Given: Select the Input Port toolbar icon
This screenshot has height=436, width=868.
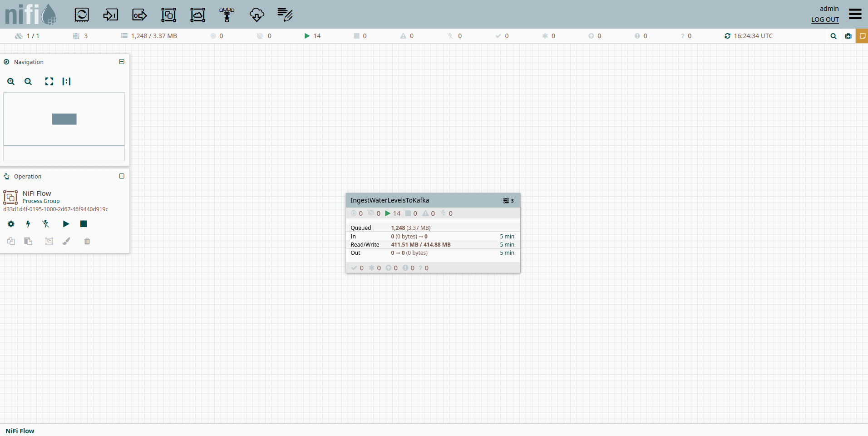Looking at the screenshot, I should click(110, 15).
